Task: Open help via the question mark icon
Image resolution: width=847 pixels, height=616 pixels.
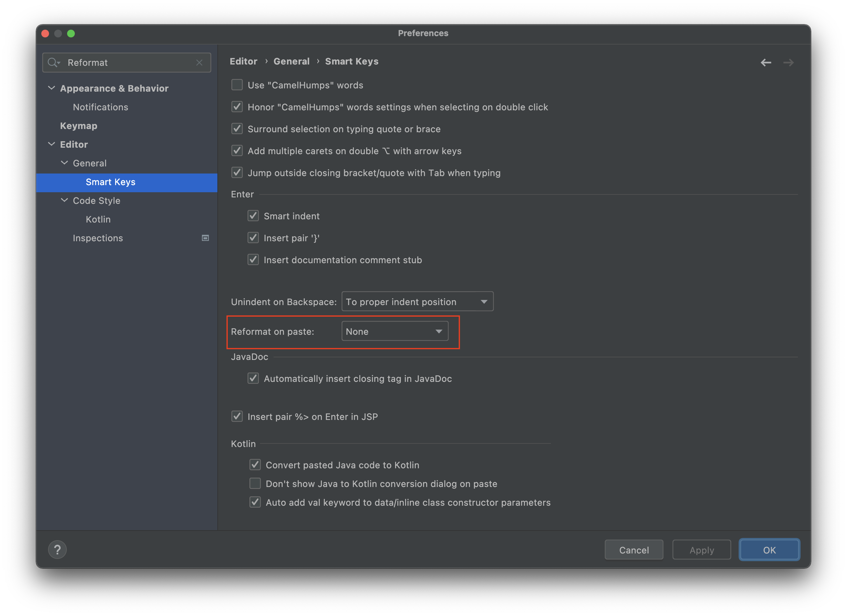Action: click(x=57, y=549)
